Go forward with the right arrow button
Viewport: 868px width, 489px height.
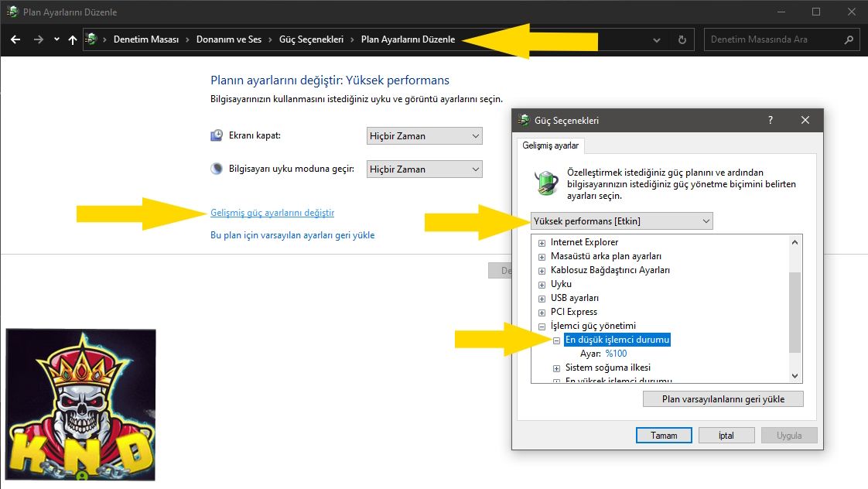38,39
